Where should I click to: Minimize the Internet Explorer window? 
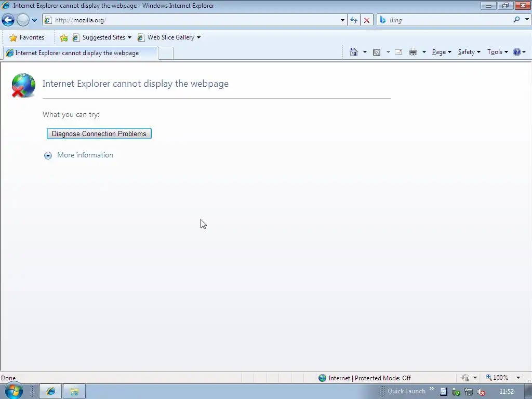coord(488,5)
